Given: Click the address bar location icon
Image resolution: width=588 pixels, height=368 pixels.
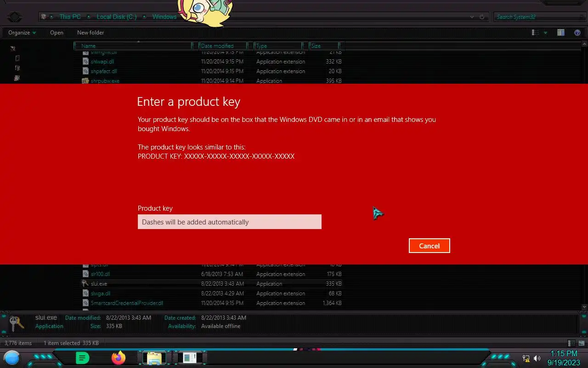Looking at the screenshot, I should coord(44,17).
